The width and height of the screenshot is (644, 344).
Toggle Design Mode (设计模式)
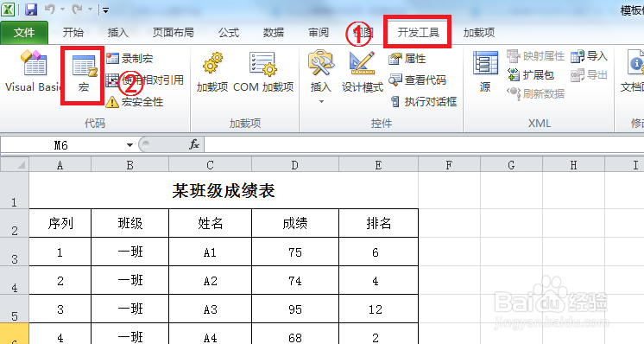(363, 72)
